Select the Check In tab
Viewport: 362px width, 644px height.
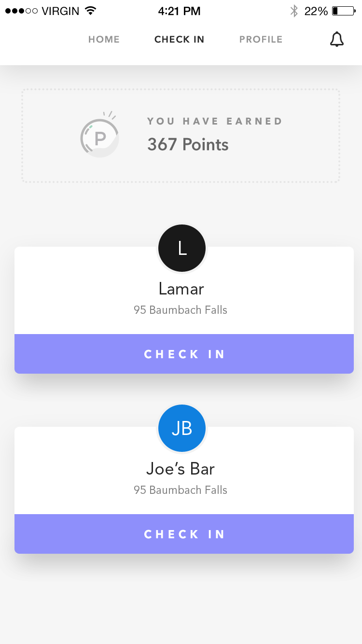(179, 40)
